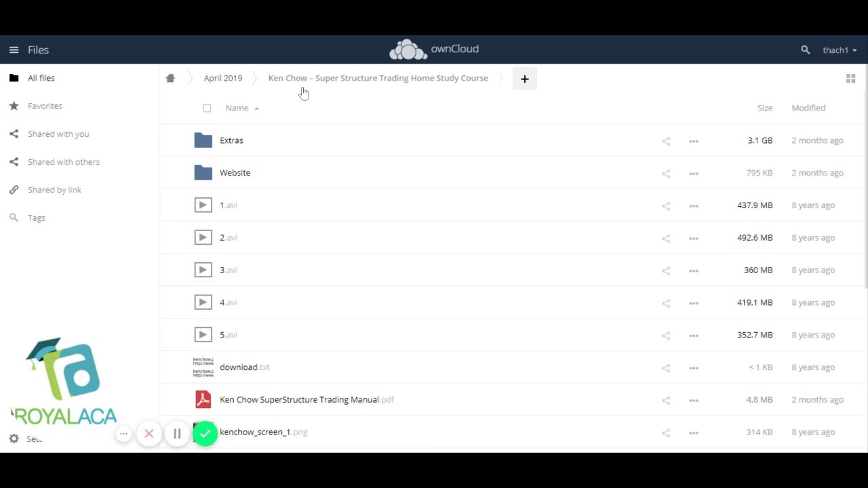The image size is (868, 488).
Task: Share file 3.avi
Action: pyautogui.click(x=665, y=270)
